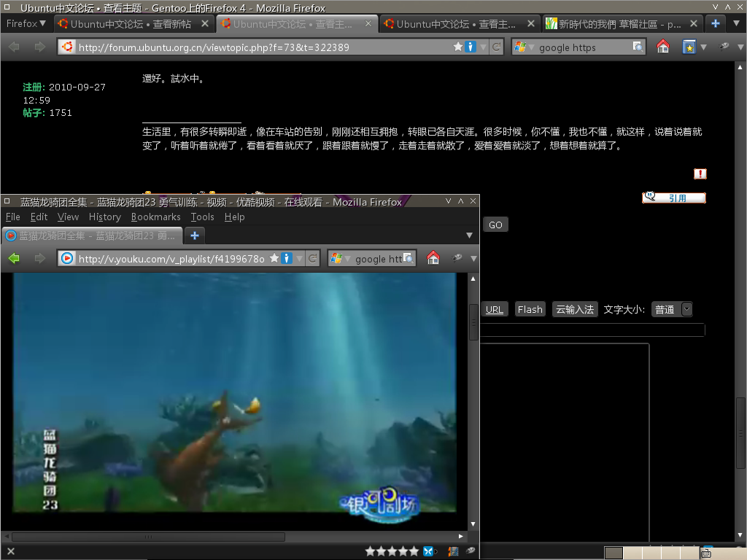Go forward in the forum window
The image size is (747, 560).
[x=40, y=47]
